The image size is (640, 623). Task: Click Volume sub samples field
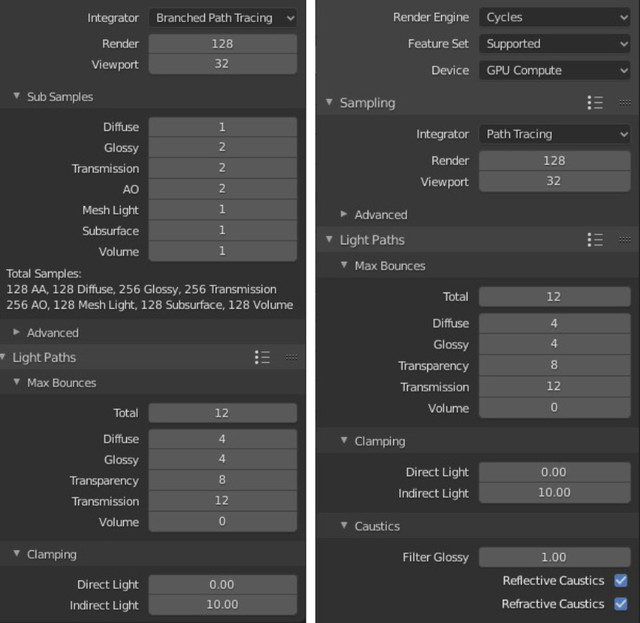coord(222,251)
